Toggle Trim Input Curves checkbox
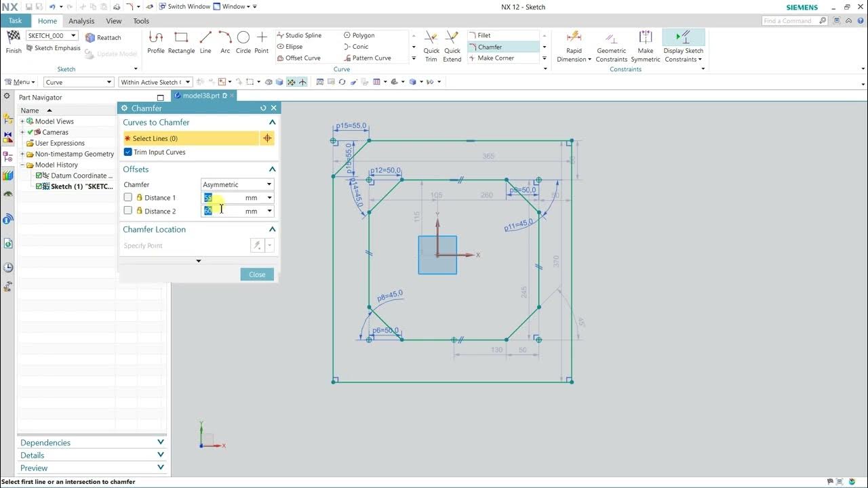Image resolution: width=868 pixels, height=488 pixels. 127,152
